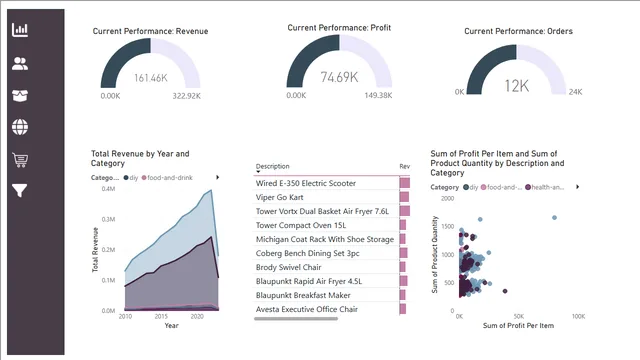Click the profit gauge maximum 149.38K label

point(378,96)
